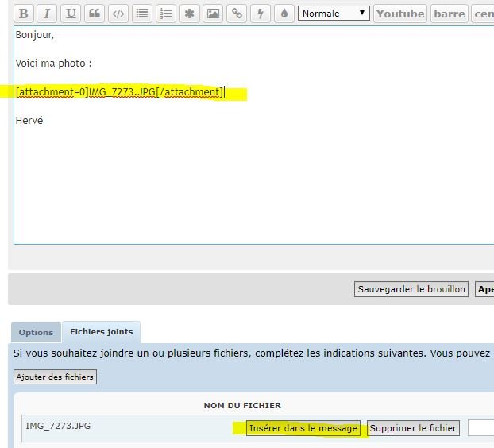Click Insérer dans le message
494x448 pixels.
[303, 428]
